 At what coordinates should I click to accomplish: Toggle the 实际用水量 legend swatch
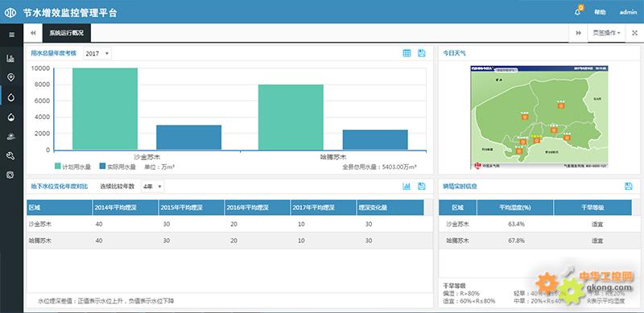tap(103, 167)
